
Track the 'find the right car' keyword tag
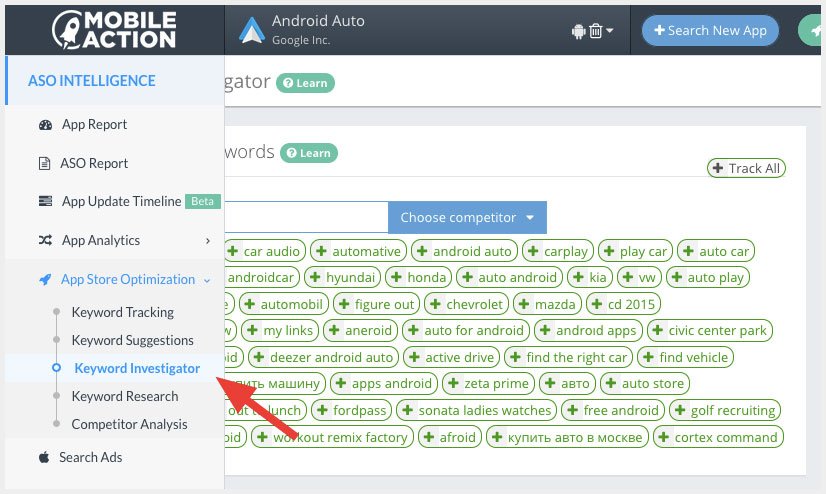coord(568,357)
